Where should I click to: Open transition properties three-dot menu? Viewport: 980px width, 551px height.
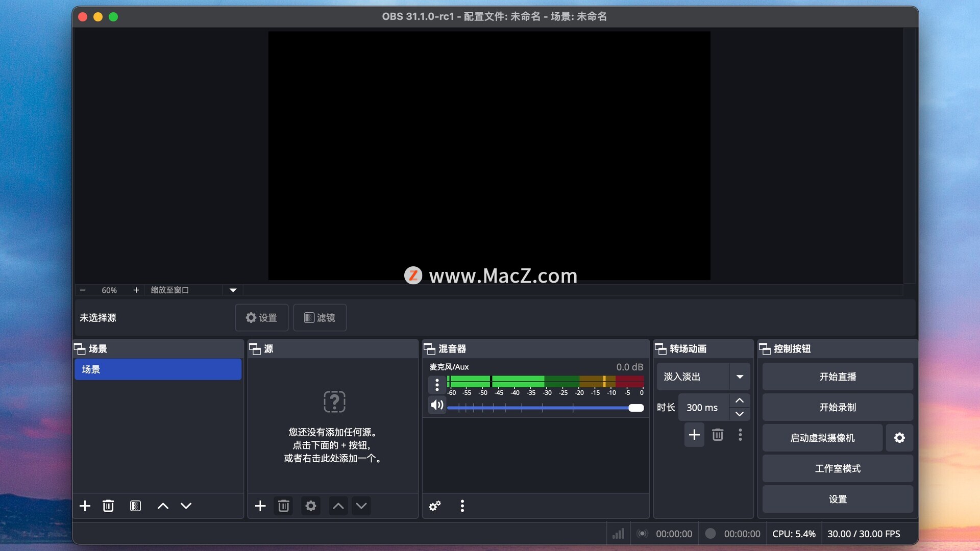tap(740, 435)
